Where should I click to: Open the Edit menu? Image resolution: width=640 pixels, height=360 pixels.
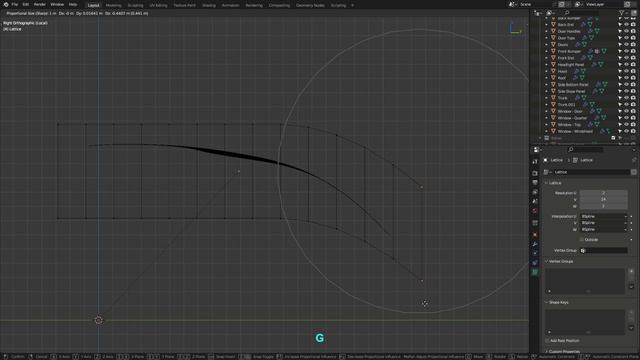coord(26,4)
